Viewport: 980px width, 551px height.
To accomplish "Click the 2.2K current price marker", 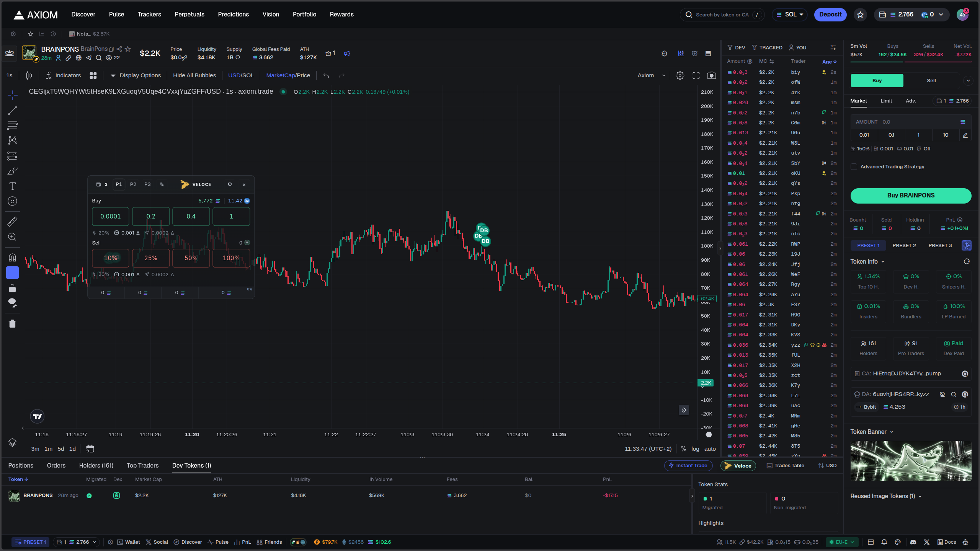I will pyautogui.click(x=706, y=383).
